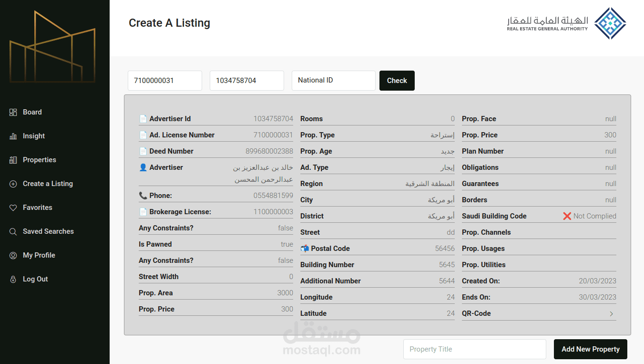Click the Properties building icon
The width and height of the screenshot is (644, 364).
tap(13, 160)
